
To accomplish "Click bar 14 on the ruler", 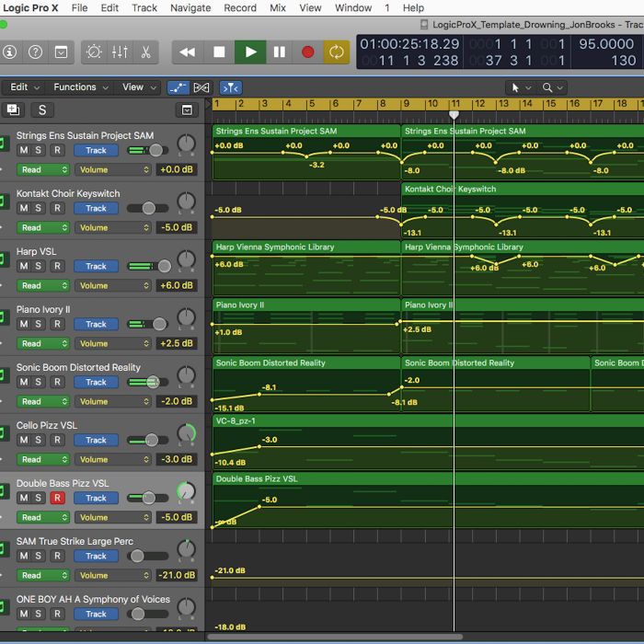I will coord(527,103).
